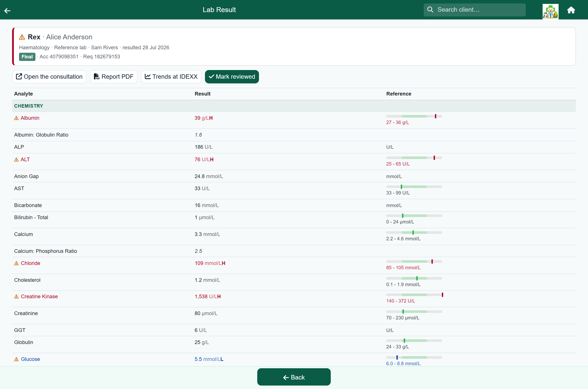This screenshot has height=389, width=588.
Task: Open the consultation
Action: 49,77
